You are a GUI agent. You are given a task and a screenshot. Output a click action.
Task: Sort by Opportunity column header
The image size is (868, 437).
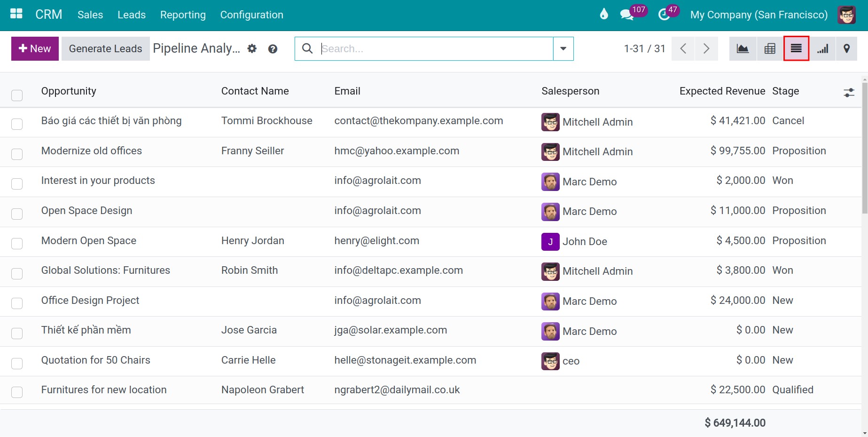coord(69,91)
